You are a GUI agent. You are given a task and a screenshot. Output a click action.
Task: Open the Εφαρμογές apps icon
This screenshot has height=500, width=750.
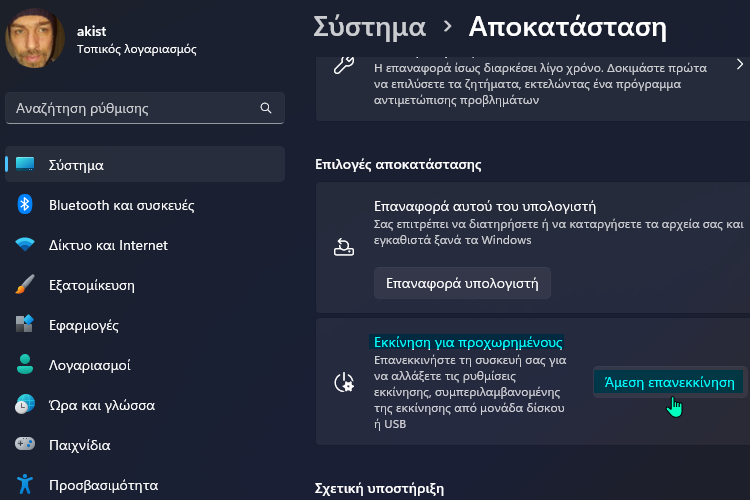tap(25, 324)
